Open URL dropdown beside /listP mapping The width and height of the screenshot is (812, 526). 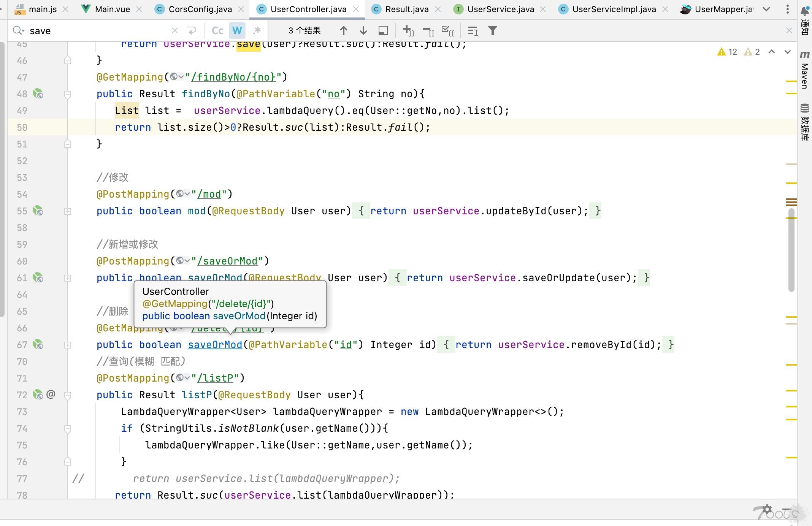183,378
